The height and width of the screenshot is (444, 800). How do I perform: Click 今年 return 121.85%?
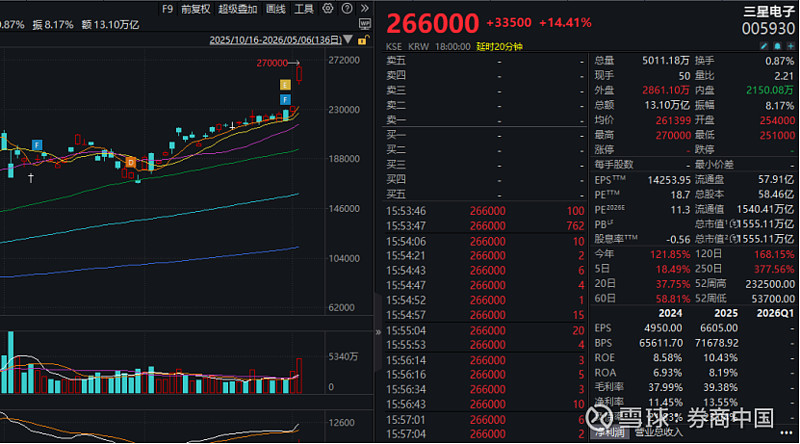670,254
